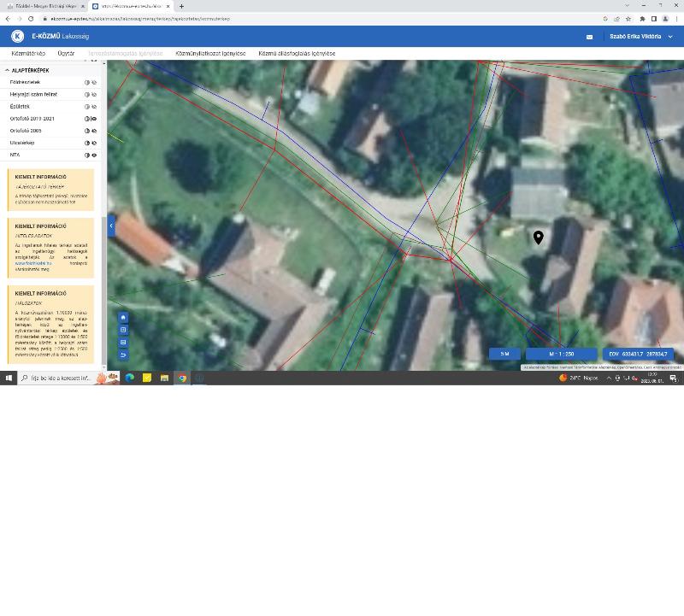Screen dimensions: 684x616
Task: Toggle visibility of NTA layer
Action: pos(94,155)
